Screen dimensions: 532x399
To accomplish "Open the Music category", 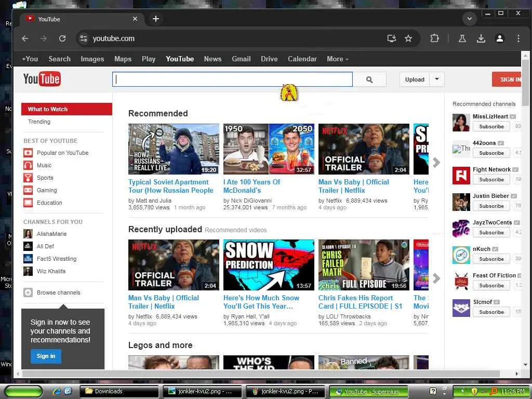I will tap(44, 165).
